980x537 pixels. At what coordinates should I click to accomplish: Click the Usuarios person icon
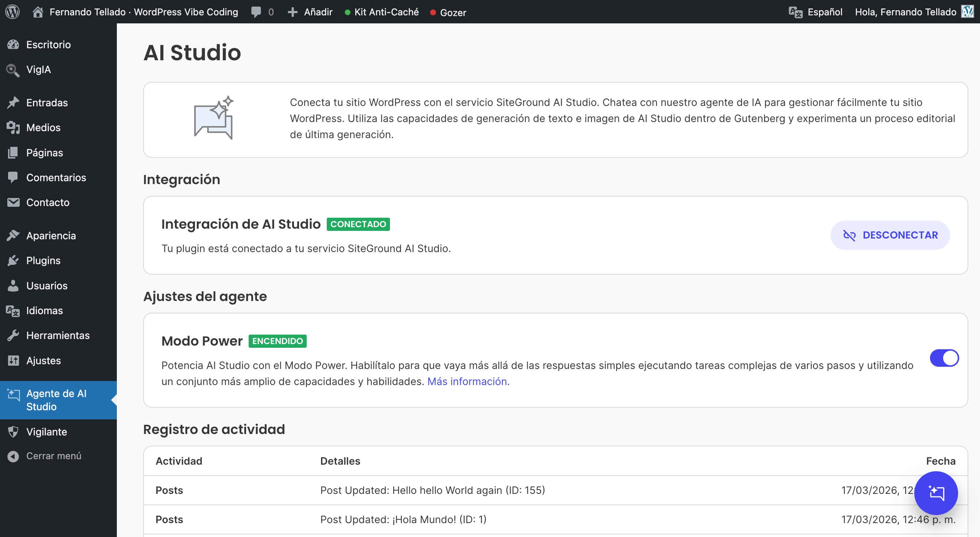pyautogui.click(x=13, y=285)
